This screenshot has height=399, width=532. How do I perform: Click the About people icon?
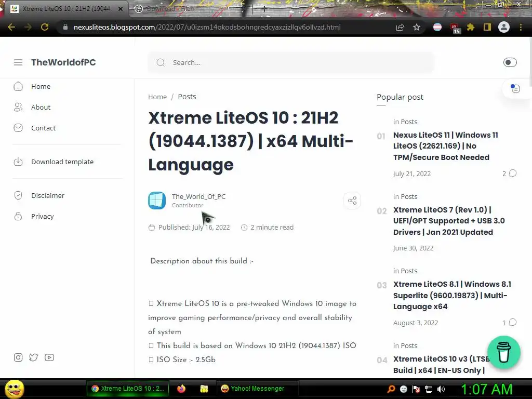tap(18, 107)
